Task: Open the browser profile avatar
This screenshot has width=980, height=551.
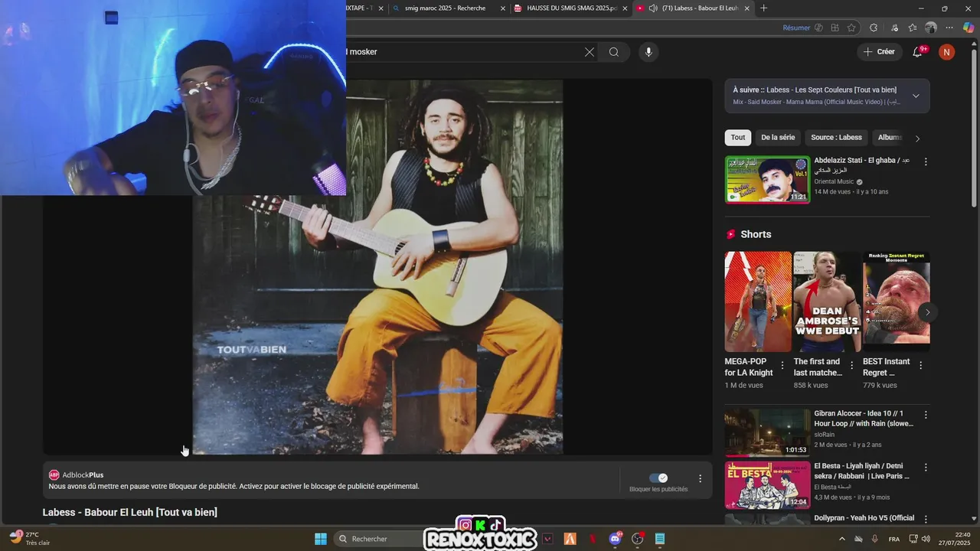Action: coord(931,28)
